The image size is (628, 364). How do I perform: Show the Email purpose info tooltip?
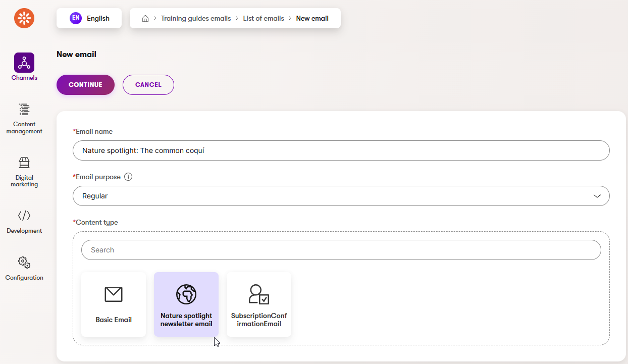(128, 177)
